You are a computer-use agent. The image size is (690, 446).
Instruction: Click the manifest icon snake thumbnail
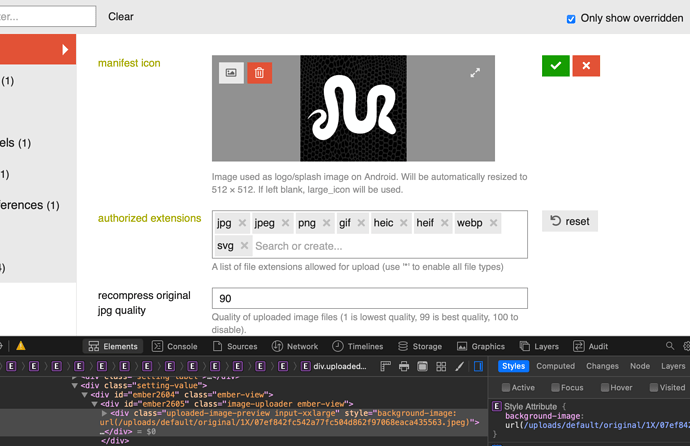coord(353,108)
